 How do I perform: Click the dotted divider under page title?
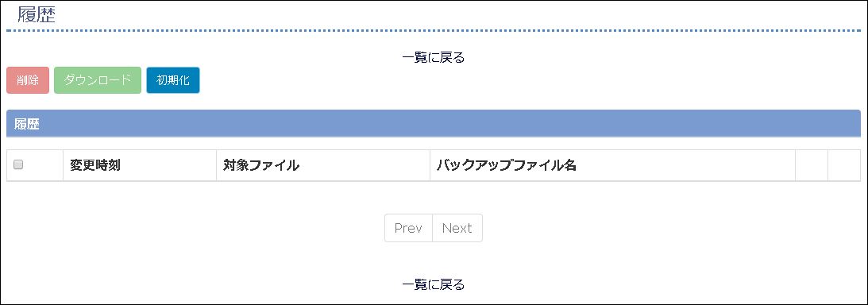434,31
